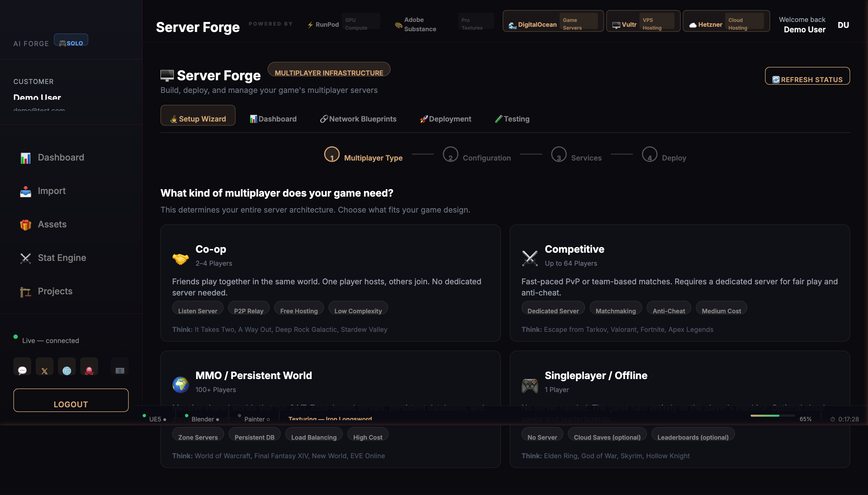Open the Dashboard from the sidebar
868x495 pixels.
tap(61, 157)
